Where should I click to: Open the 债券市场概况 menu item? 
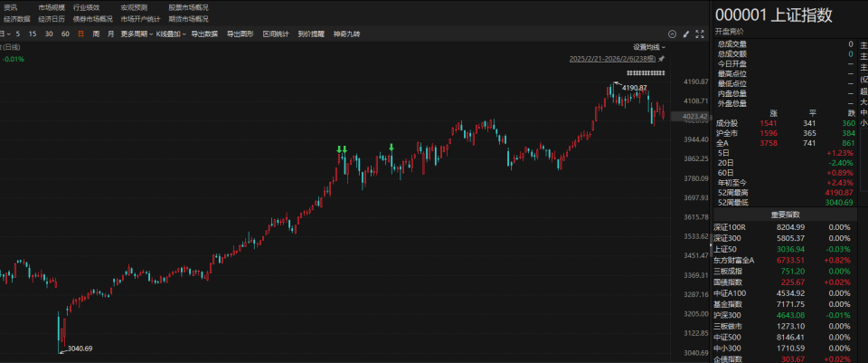93,19
